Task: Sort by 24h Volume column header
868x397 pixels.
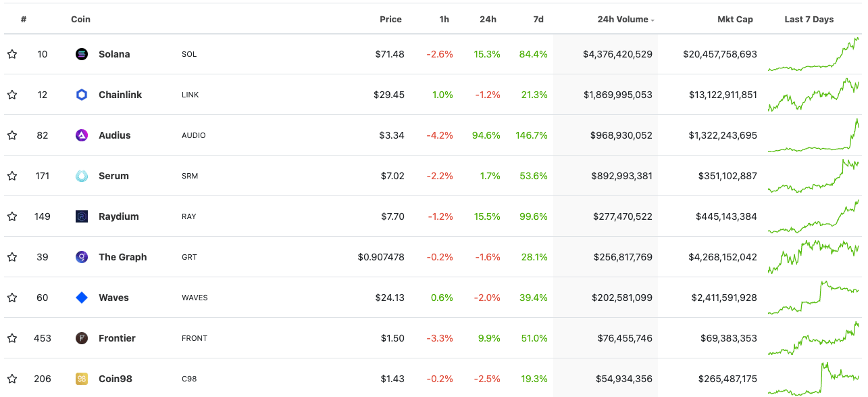Action: [623, 20]
